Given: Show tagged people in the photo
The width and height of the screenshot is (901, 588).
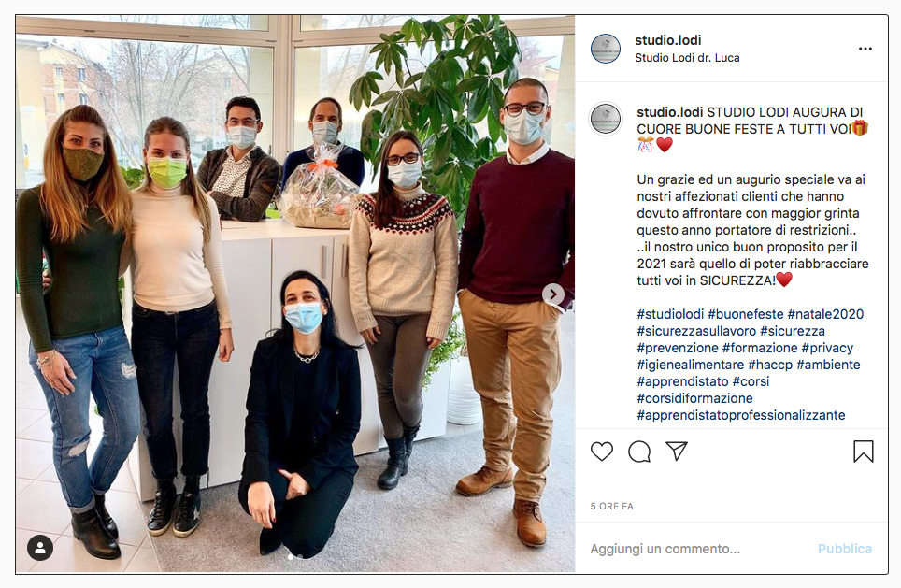Looking at the screenshot, I should (40, 548).
